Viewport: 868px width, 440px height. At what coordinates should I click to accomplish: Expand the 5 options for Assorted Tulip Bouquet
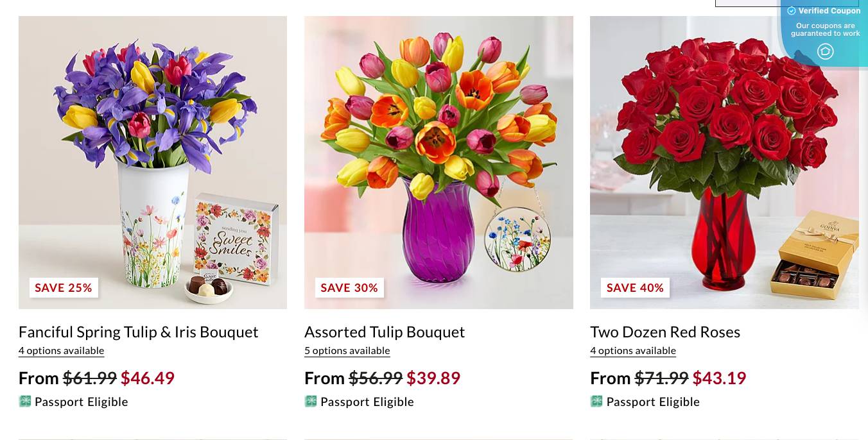tap(347, 350)
